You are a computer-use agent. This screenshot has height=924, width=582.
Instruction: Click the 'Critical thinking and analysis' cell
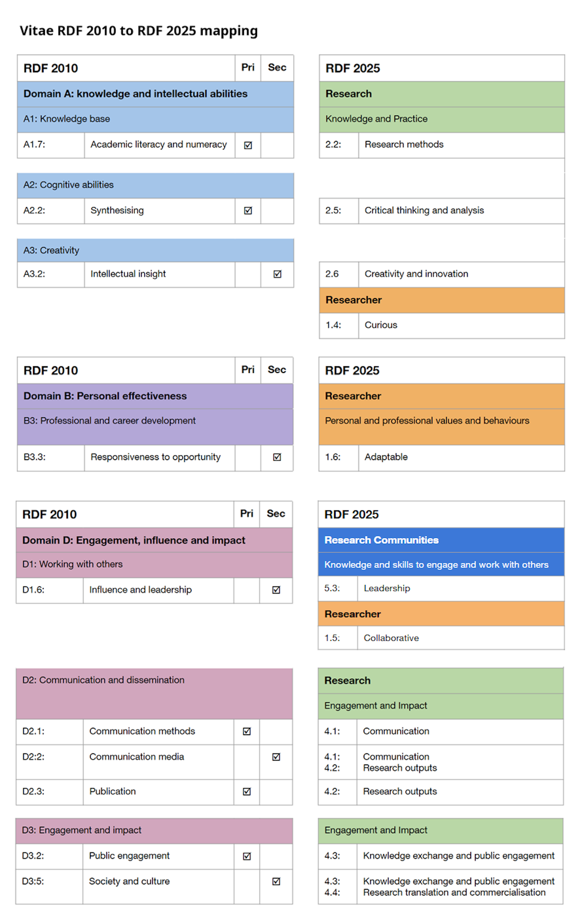[x=424, y=210]
